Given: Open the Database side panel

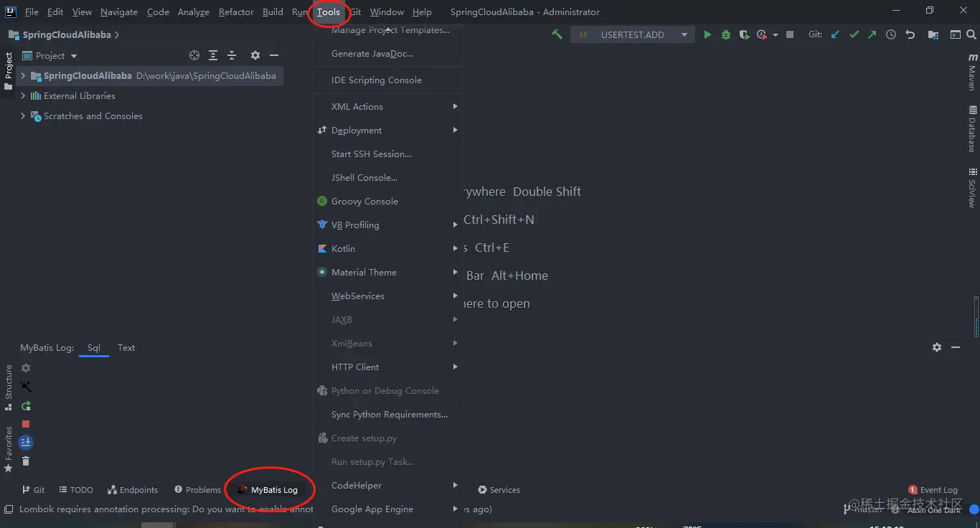Looking at the screenshot, I should click(x=972, y=129).
